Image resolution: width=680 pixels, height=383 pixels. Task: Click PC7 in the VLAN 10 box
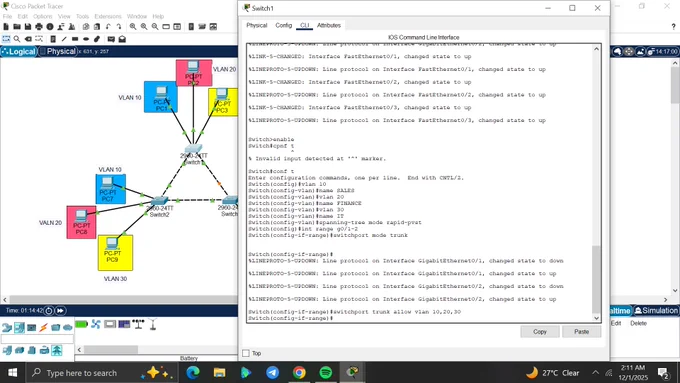click(x=108, y=184)
